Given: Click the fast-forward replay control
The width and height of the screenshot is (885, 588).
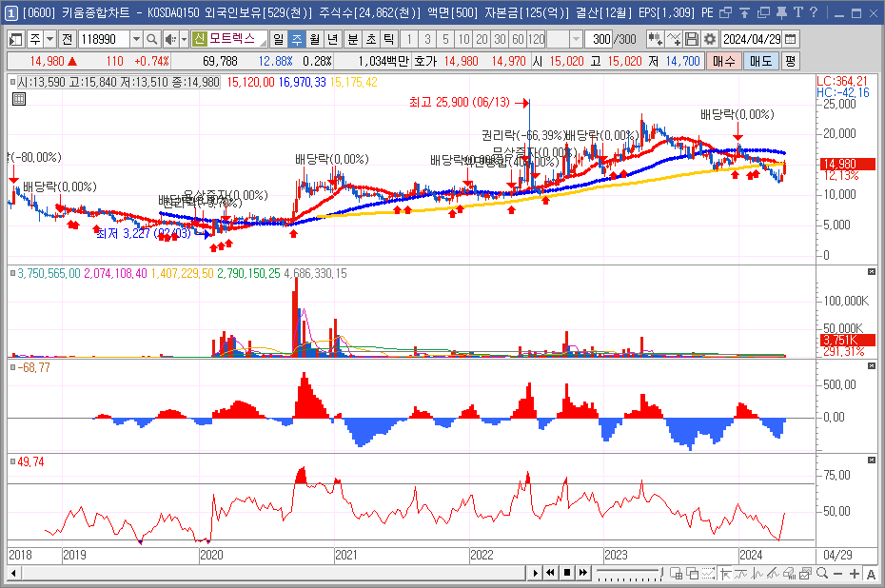Looking at the screenshot, I should click(x=583, y=574).
